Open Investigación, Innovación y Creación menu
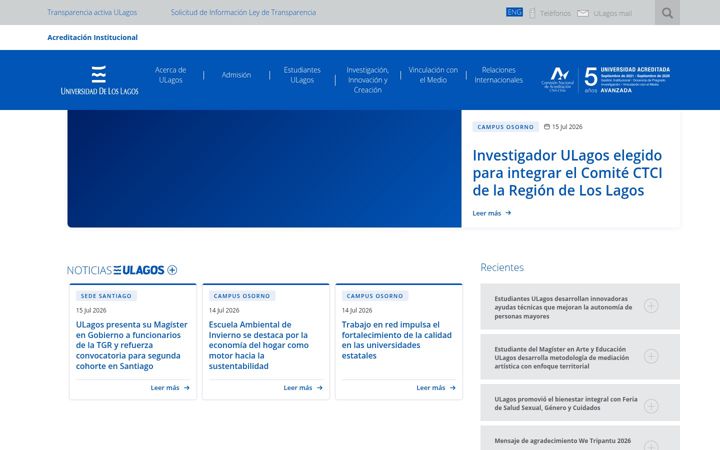This screenshot has height=450, width=720. tap(367, 80)
